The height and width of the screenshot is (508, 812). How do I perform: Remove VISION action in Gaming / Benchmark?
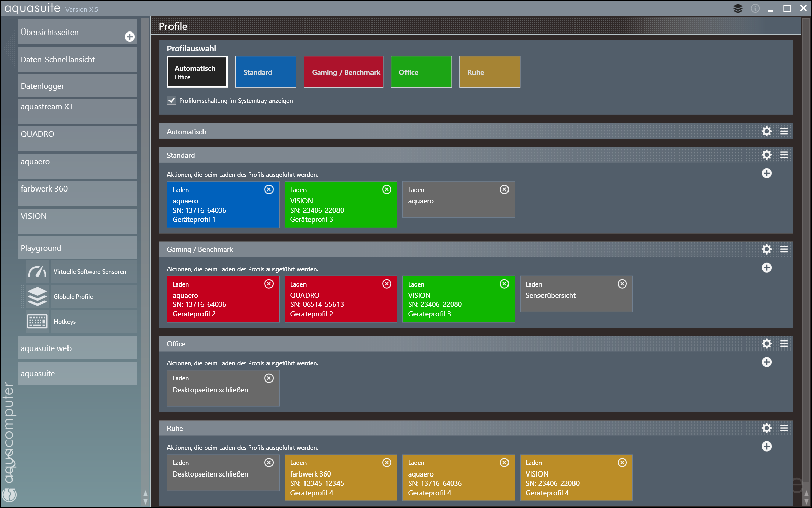(x=504, y=284)
